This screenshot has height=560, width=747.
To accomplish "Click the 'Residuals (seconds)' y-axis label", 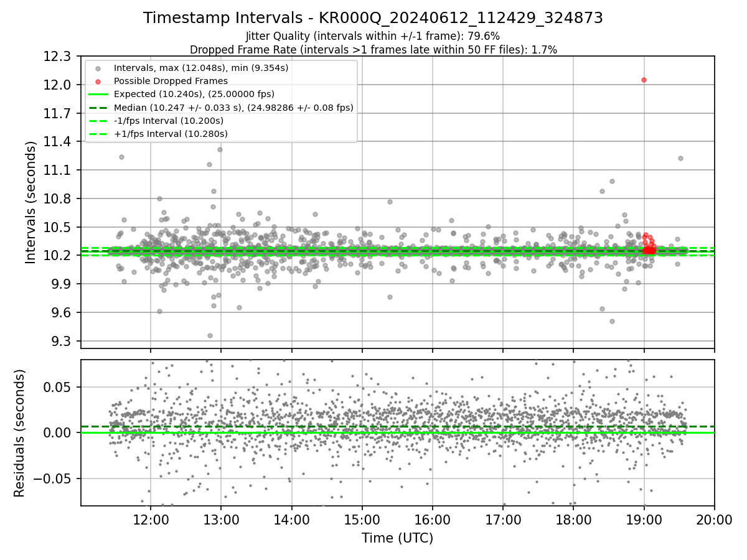I will tap(19, 433).
